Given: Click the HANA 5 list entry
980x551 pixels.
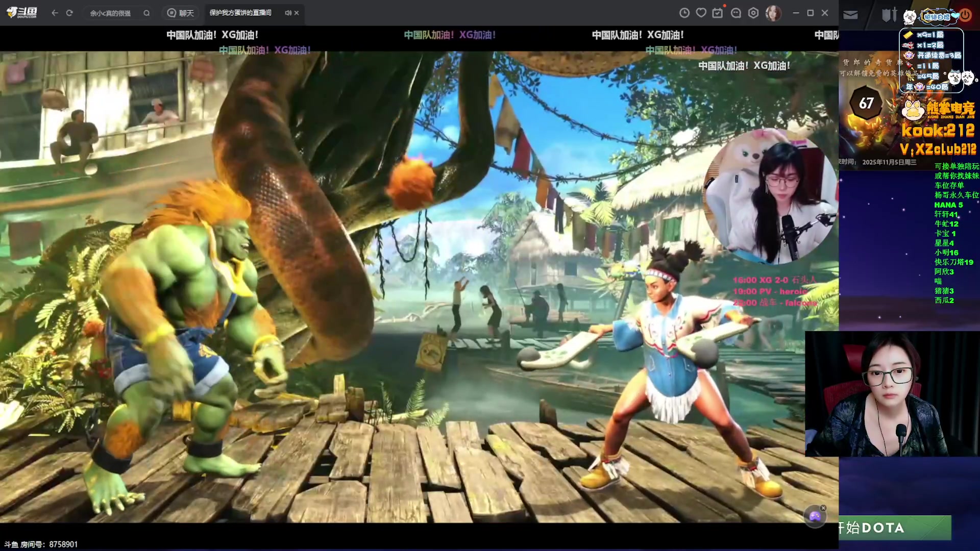Looking at the screenshot, I should click(x=948, y=205).
